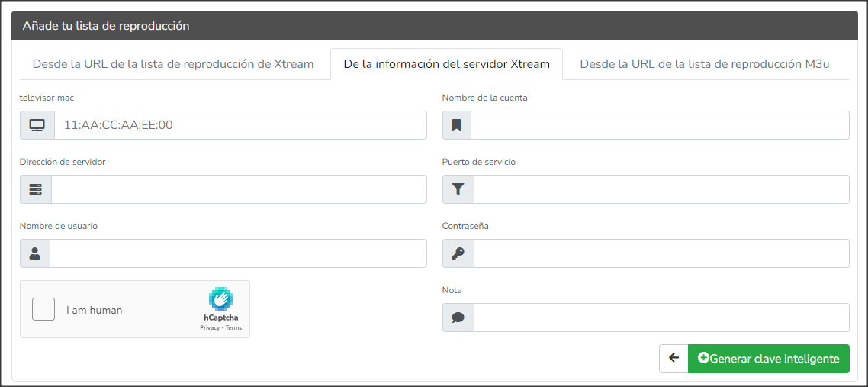The width and height of the screenshot is (868, 387).
Task: Open the hCaptcha Terms link
Action: (233, 327)
